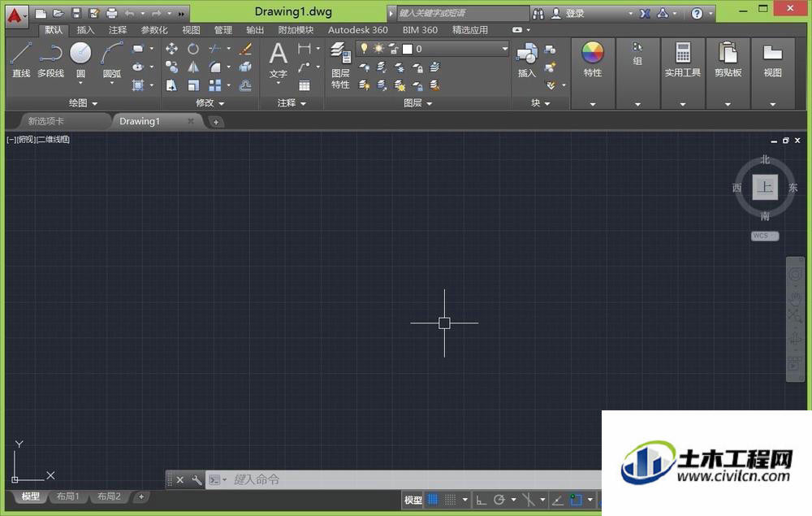
Task: Toggle snap mode dotted grid in status bar
Action: pyautogui.click(x=451, y=500)
